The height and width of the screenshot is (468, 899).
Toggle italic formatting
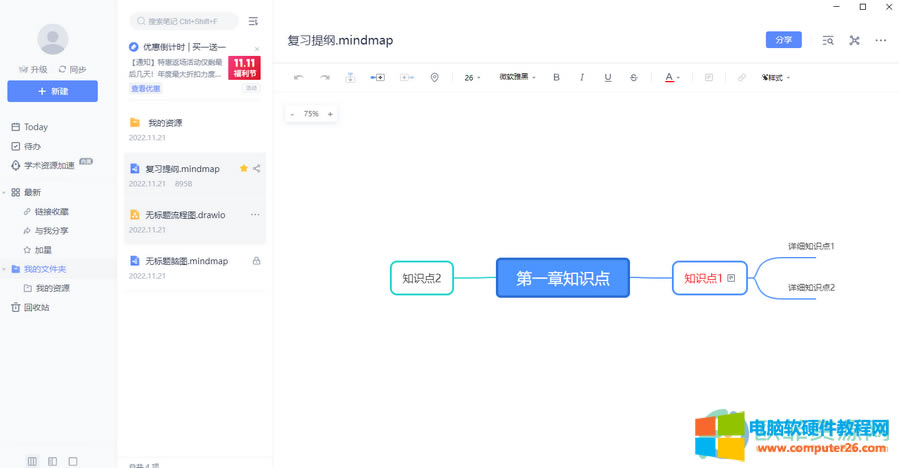582,77
